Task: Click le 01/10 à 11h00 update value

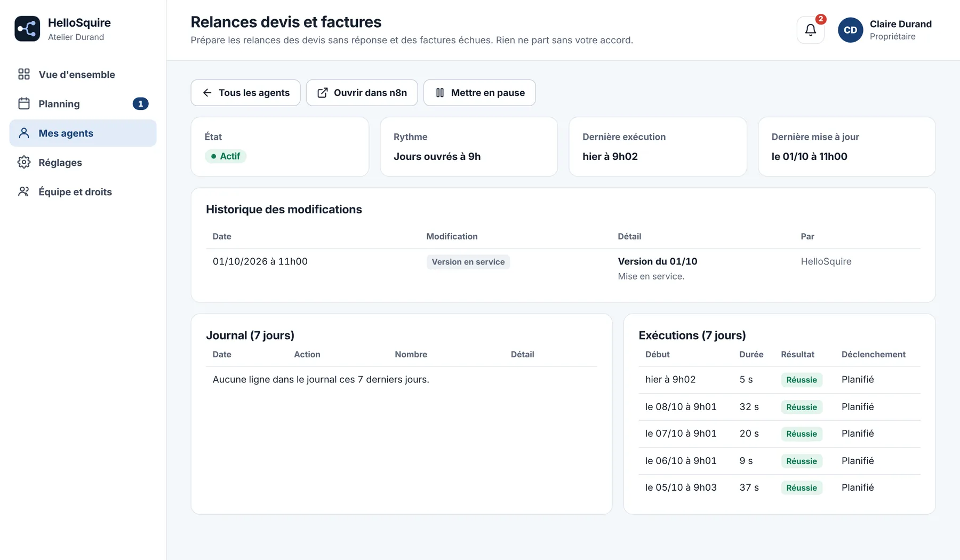Action: (x=809, y=156)
